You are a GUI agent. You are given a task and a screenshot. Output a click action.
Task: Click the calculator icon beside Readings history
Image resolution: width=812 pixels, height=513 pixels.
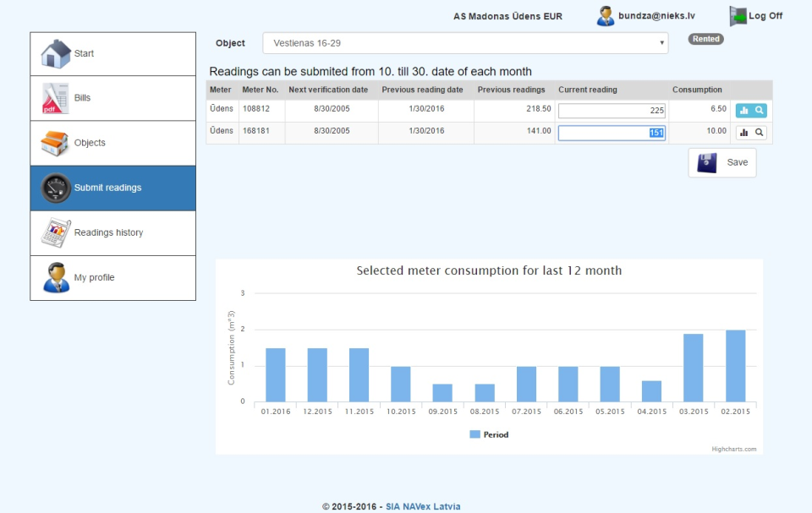pyautogui.click(x=56, y=233)
